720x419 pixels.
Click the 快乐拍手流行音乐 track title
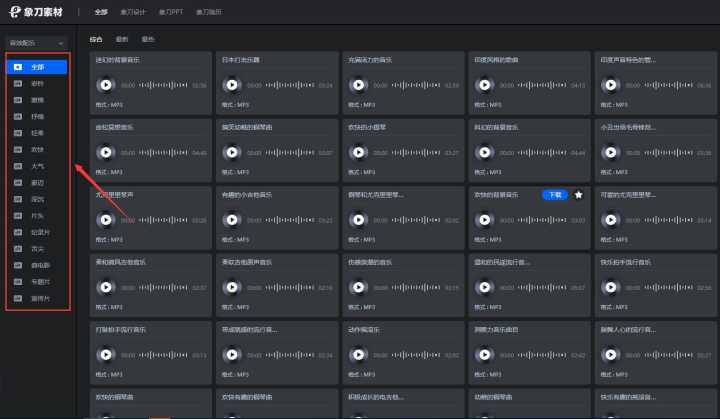625,262
